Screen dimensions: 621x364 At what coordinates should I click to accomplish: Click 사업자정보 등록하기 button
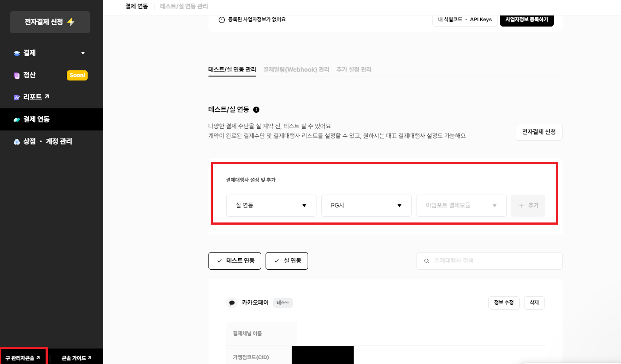(527, 19)
